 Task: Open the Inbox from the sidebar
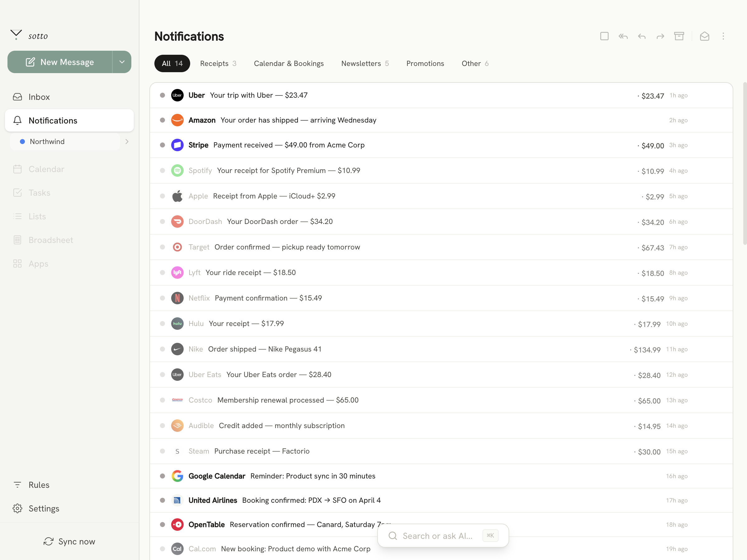coord(39,97)
